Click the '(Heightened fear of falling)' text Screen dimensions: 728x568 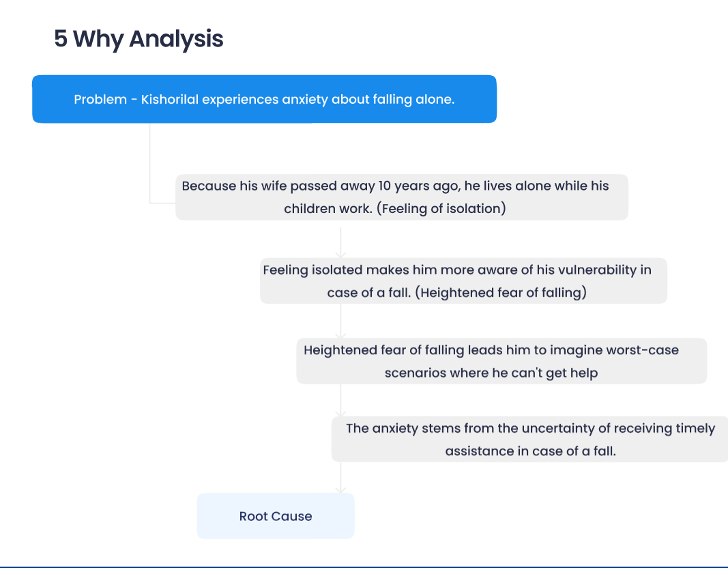(501, 293)
